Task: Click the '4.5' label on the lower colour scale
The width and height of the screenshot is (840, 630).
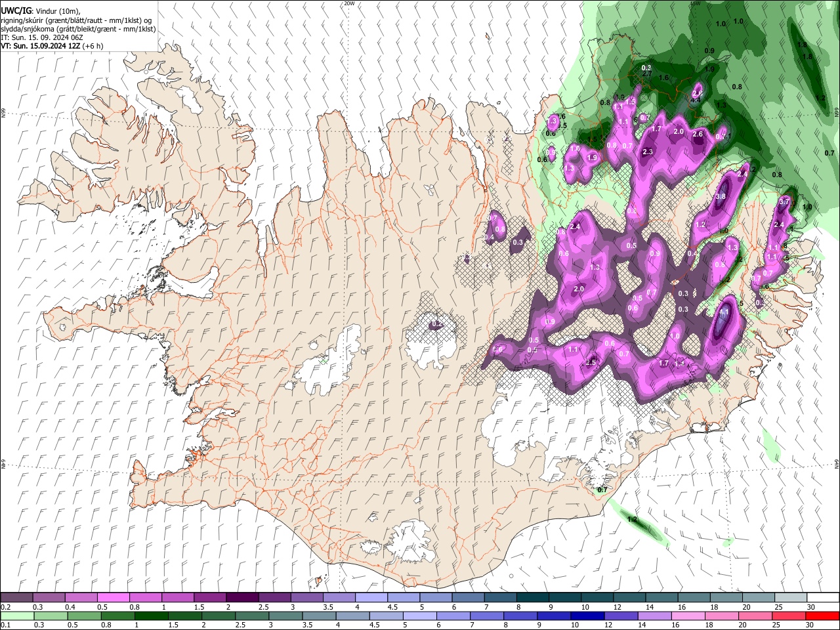Action: tap(374, 625)
